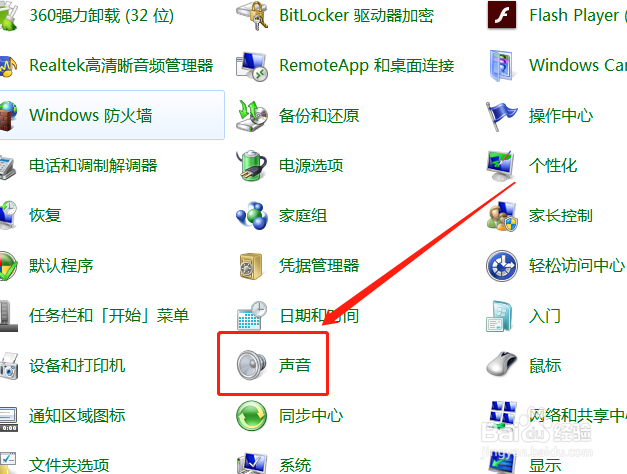Open RemoteApp 和桌面连接
This screenshot has height=474, width=627.
(x=367, y=65)
